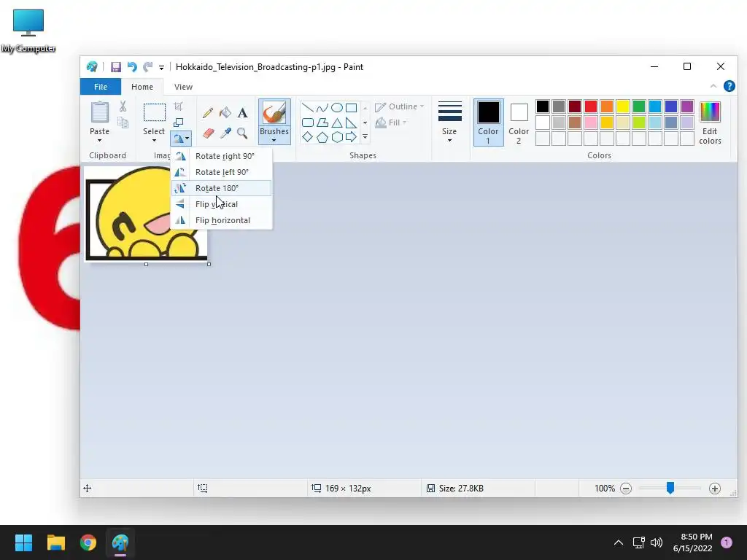Select the Color picker eyedropper tool

click(x=225, y=133)
